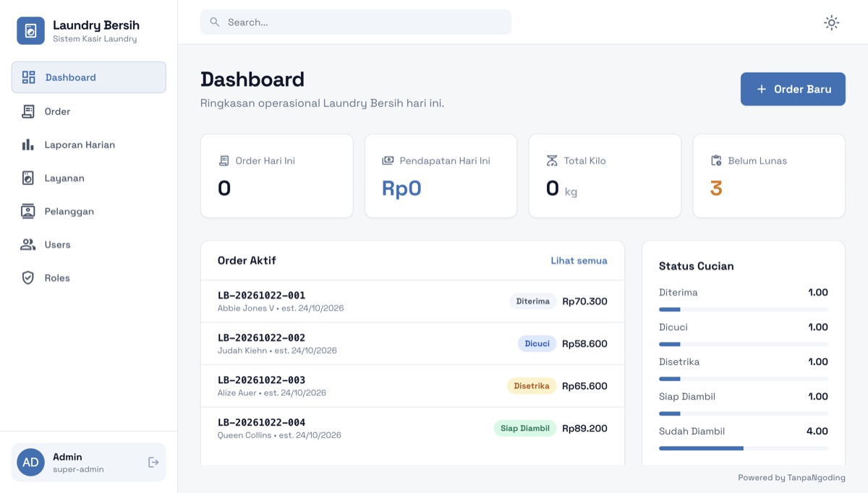Image resolution: width=868 pixels, height=493 pixels.
Task: Click the Rp89.200 order amount
Action: click(x=584, y=428)
